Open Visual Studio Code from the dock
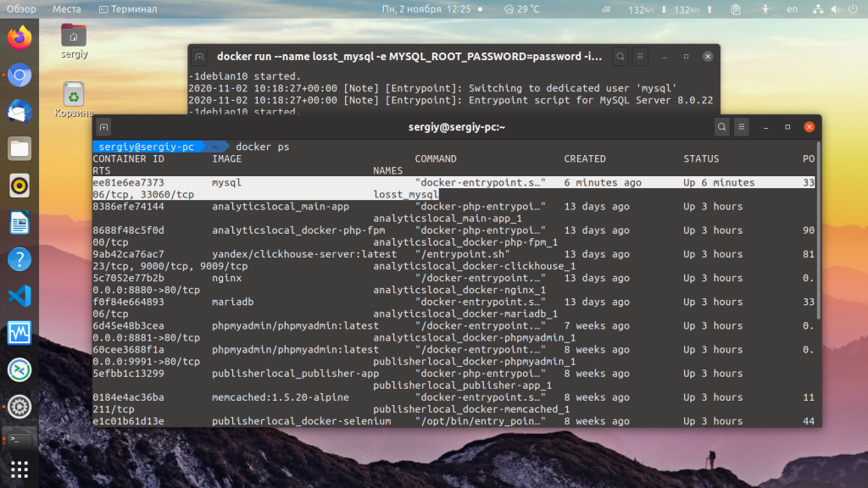The width and height of the screenshot is (868, 488). pyautogui.click(x=19, y=296)
